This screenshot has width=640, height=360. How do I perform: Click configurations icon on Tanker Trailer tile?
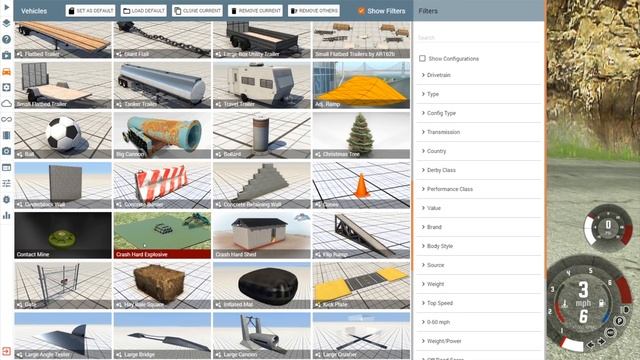point(119,104)
